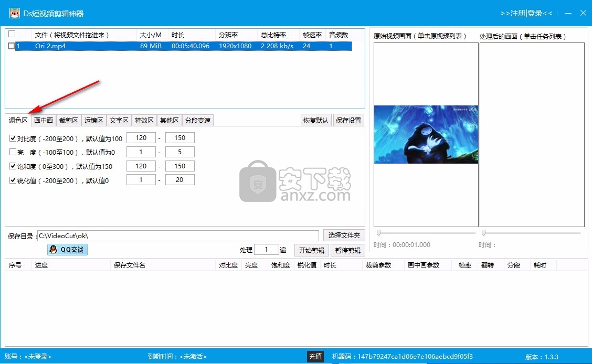The width and height of the screenshot is (592, 364).
Task: Toggle the select-all checkbox in file list header
Action: click(12, 34)
